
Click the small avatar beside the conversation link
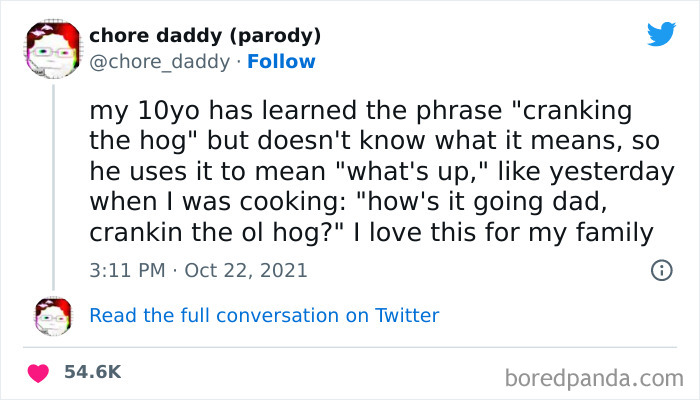pos(53,315)
